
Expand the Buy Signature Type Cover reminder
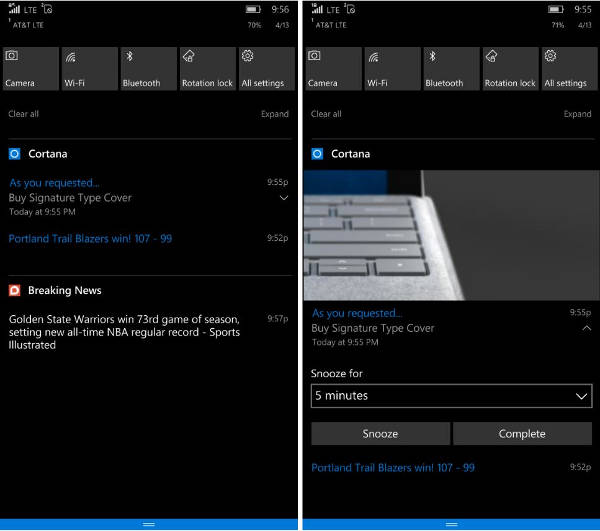click(x=284, y=198)
